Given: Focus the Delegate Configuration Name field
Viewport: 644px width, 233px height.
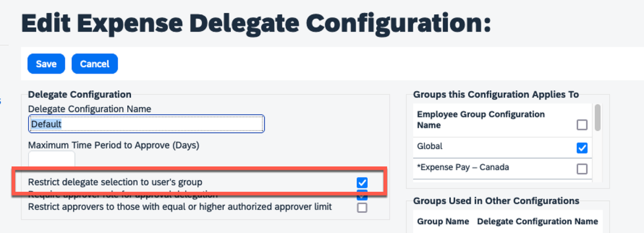Looking at the screenshot, I should pos(146,124).
